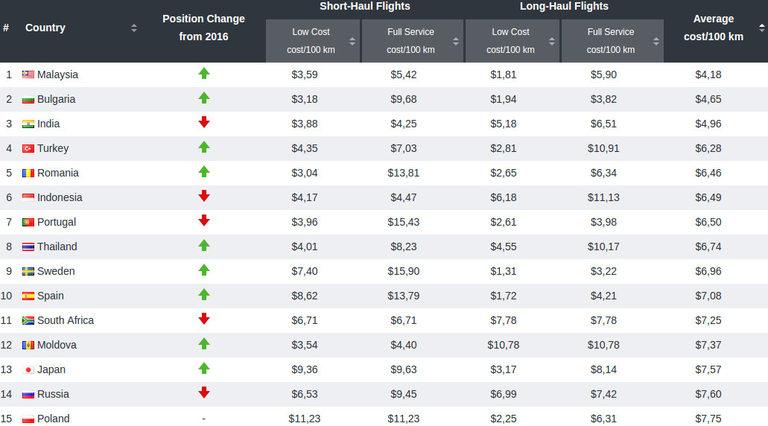The image size is (768, 426).
Task: Click the Sweden flag icon
Action: click(28, 271)
